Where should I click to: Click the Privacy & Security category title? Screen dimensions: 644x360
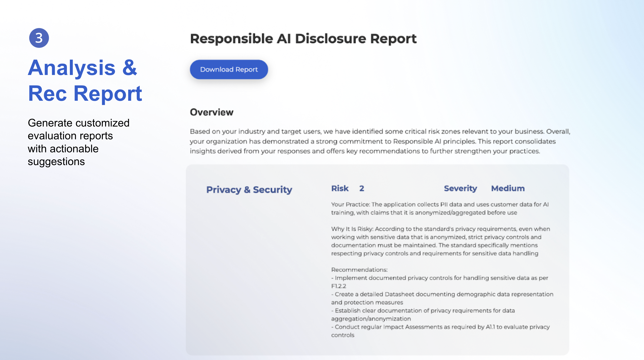point(249,190)
